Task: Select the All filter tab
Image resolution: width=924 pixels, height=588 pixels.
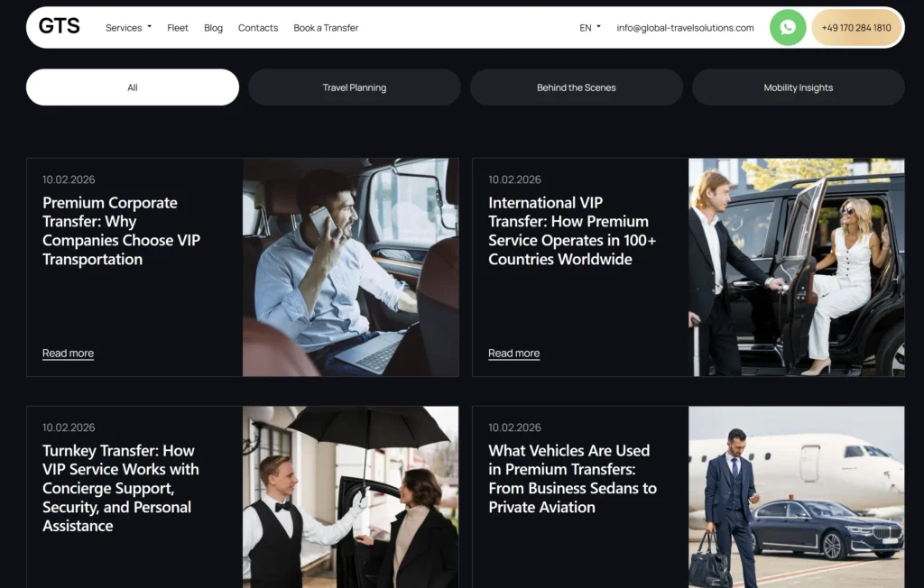Action: click(x=133, y=87)
